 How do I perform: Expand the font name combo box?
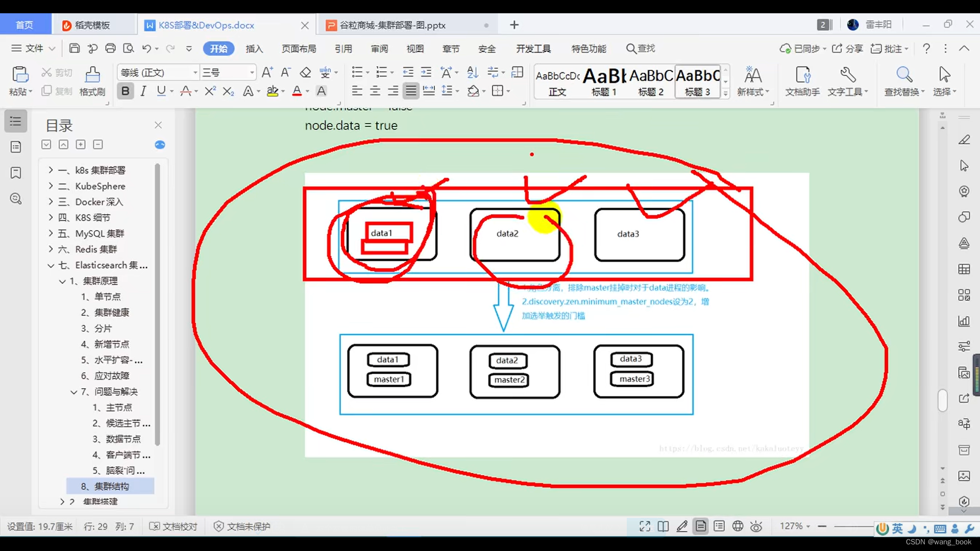tap(197, 72)
